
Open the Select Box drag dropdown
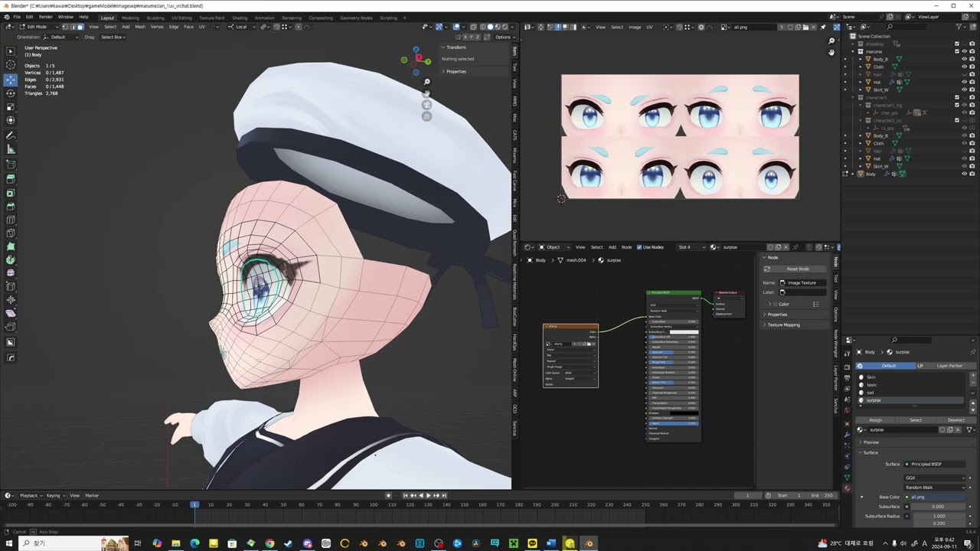[x=113, y=37]
